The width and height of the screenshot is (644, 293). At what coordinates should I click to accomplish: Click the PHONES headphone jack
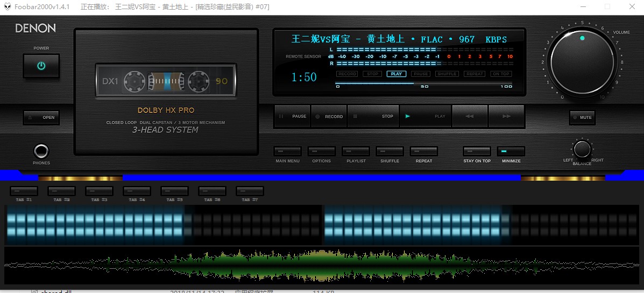pyautogui.click(x=41, y=151)
